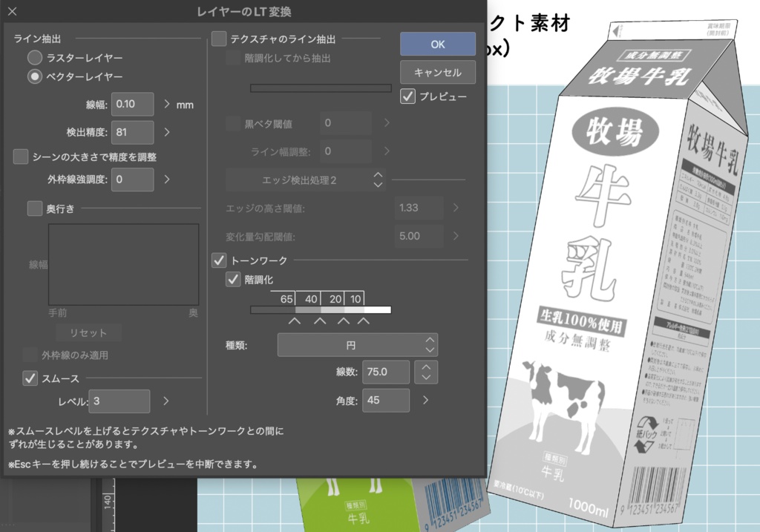Click the レベル input showing 3

[119, 401]
